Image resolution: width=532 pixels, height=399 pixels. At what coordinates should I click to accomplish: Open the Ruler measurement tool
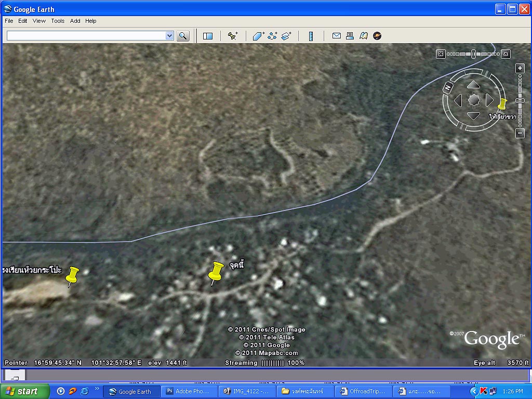tap(311, 36)
